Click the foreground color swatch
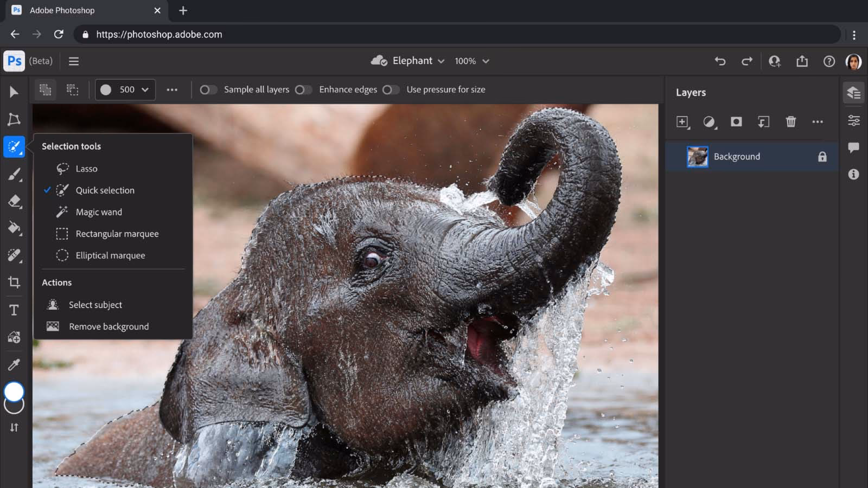 pyautogui.click(x=14, y=391)
